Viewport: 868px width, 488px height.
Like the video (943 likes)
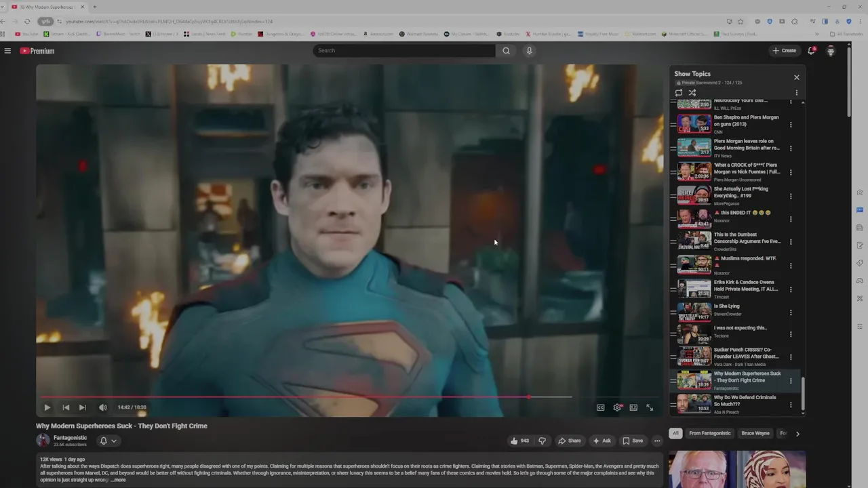click(519, 441)
